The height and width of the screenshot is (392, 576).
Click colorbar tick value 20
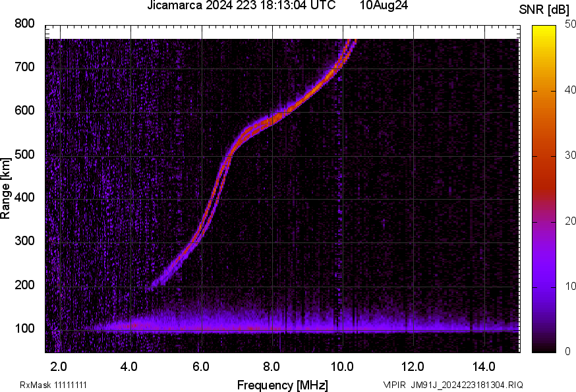point(570,221)
